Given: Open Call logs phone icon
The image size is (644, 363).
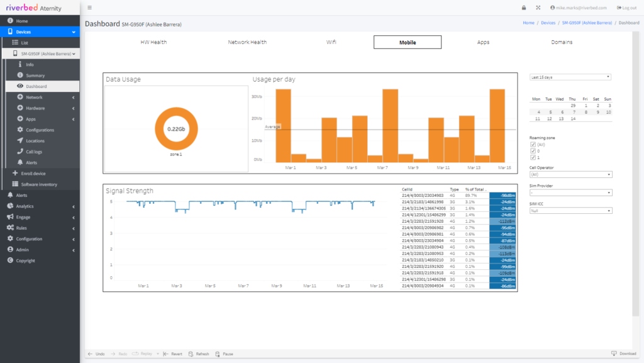Looking at the screenshot, I should [20, 152].
